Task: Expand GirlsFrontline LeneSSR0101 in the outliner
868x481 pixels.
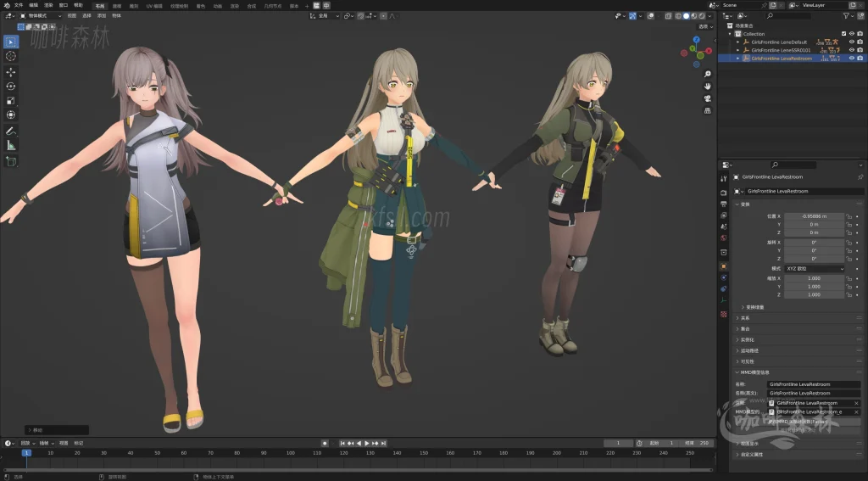Action: click(x=738, y=50)
